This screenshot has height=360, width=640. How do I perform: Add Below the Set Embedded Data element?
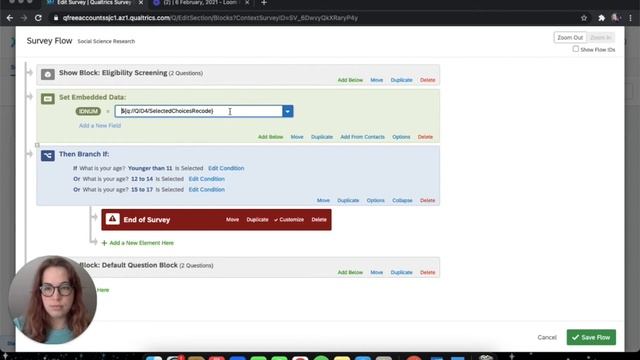[271, 137]
